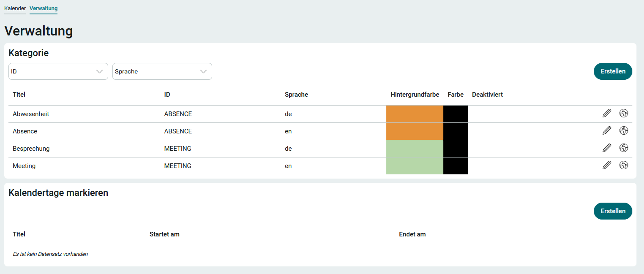Click globe icon for Meeting row
Viewport: 644px width, 274px height.
624,165
